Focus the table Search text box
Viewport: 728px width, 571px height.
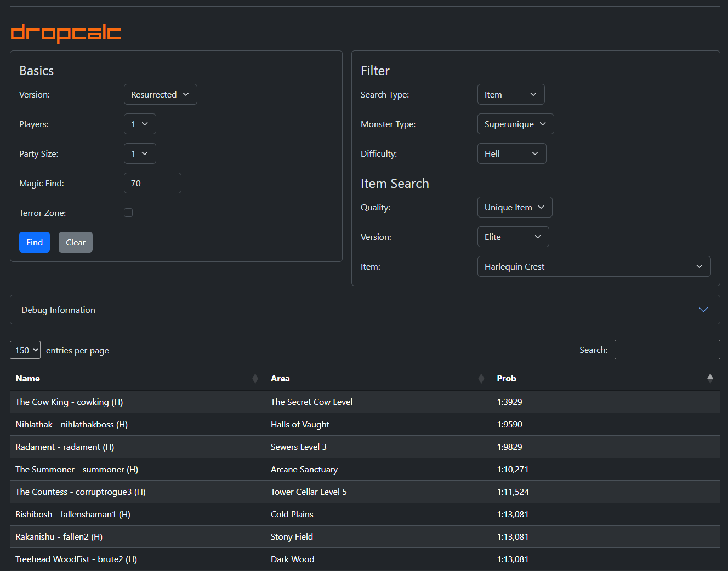pos(667,350)
